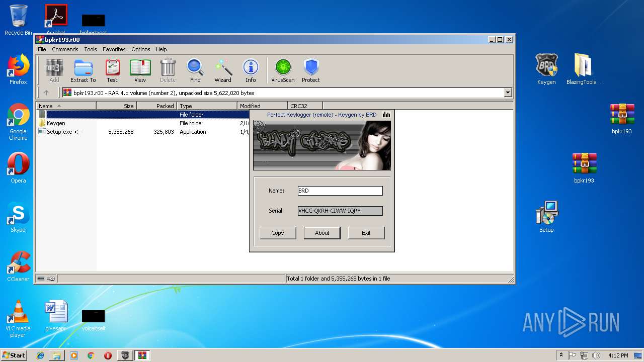
Task: Sort list by Type column header
Action: [x=207, y=106]
